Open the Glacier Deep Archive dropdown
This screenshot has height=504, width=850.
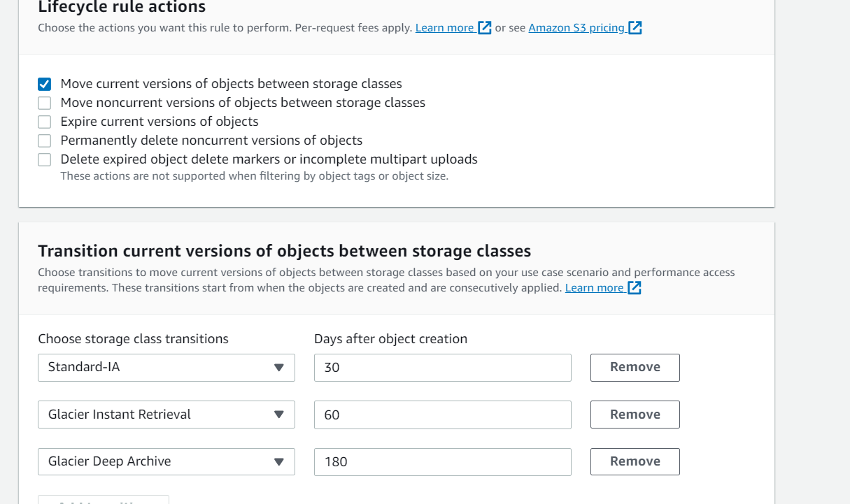tap(167, 461)
